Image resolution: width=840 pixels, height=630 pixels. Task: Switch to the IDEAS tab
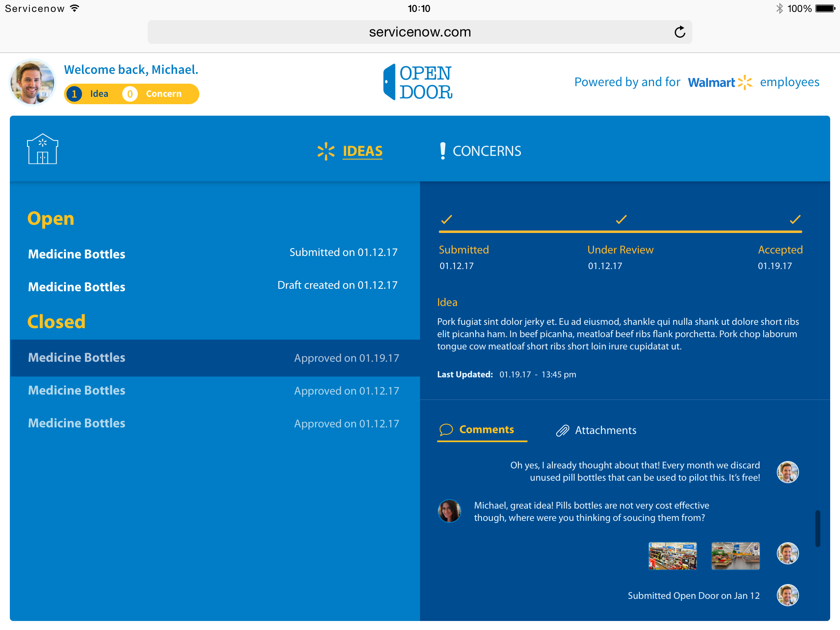362,151
